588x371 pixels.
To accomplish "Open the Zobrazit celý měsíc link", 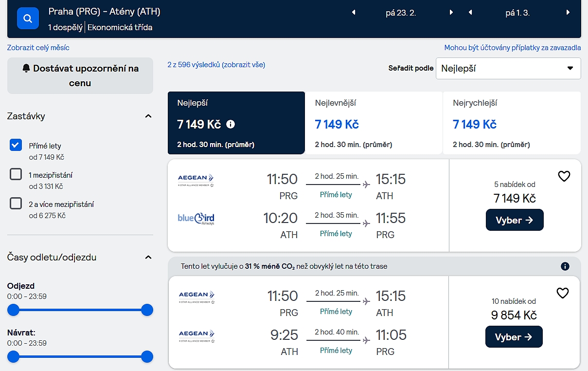I will 38,48.
